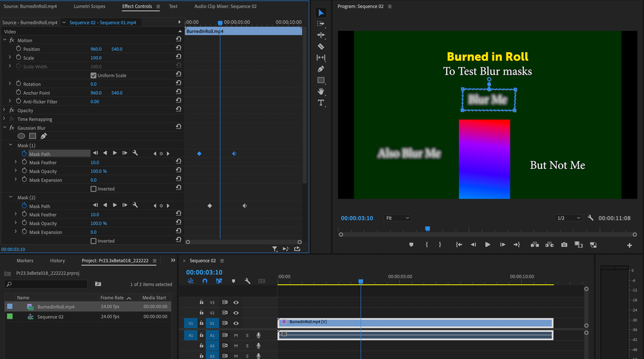Click Lift button in Program monitor
This screenshot has height=359, width=644.
click(534, 244)
